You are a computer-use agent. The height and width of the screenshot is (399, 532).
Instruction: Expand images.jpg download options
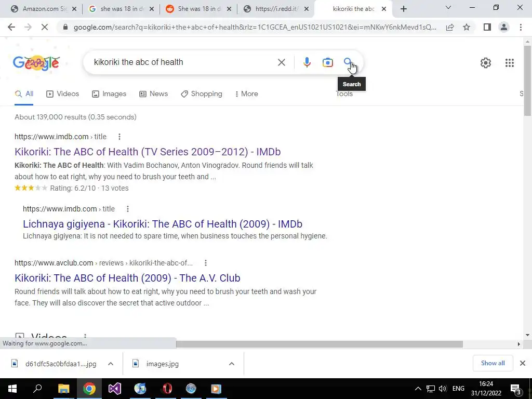(232, 364)
